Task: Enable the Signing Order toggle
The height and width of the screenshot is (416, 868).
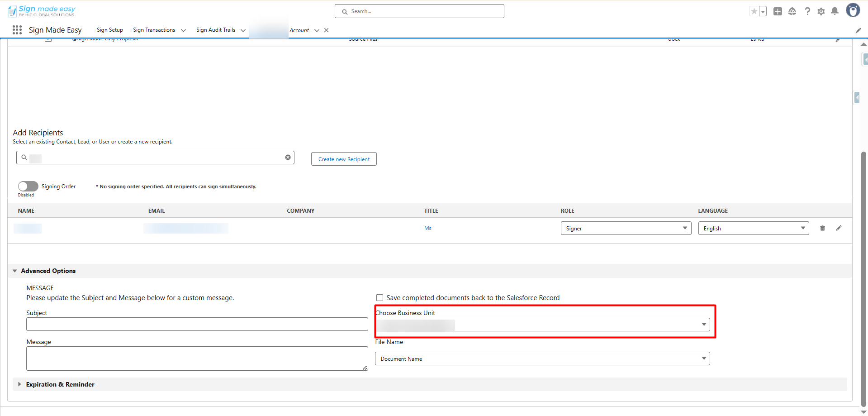Action: coord(28,186)
